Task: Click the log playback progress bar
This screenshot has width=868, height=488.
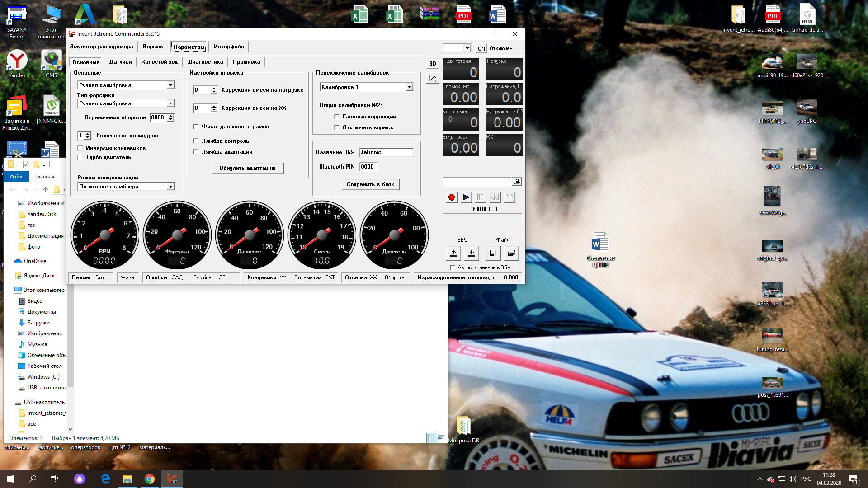Action: click(482, 217)
